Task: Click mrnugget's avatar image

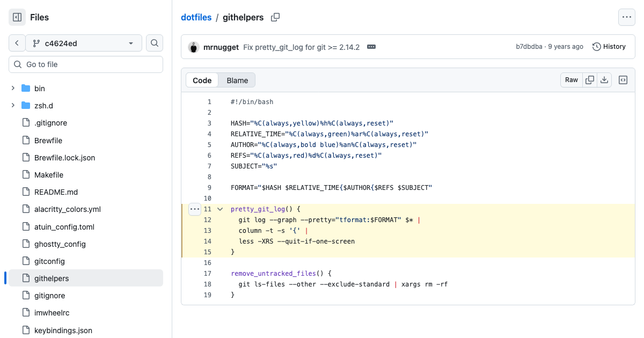Action: pyautogui.click(x=194, y=47)
